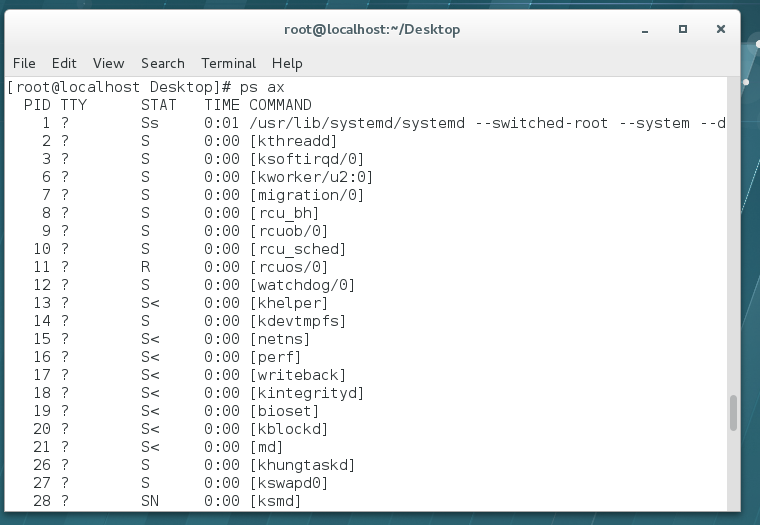
Task: Click the [md] process entry
Action: point(266,446)
